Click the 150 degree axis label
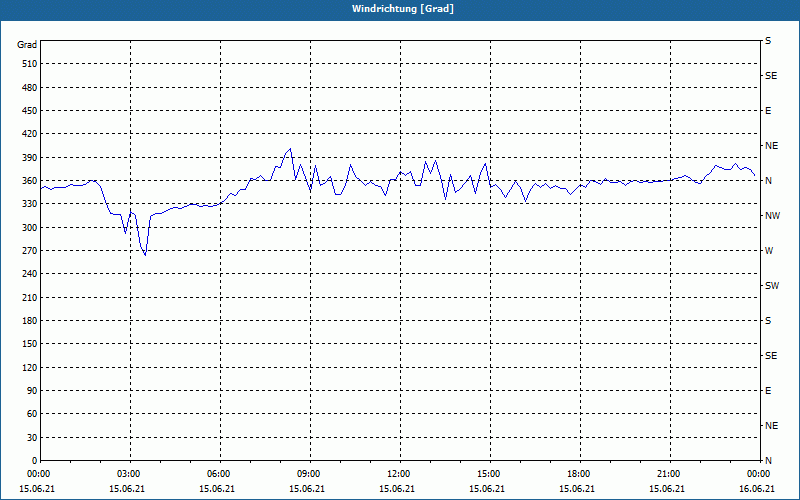 coord(29,344)
